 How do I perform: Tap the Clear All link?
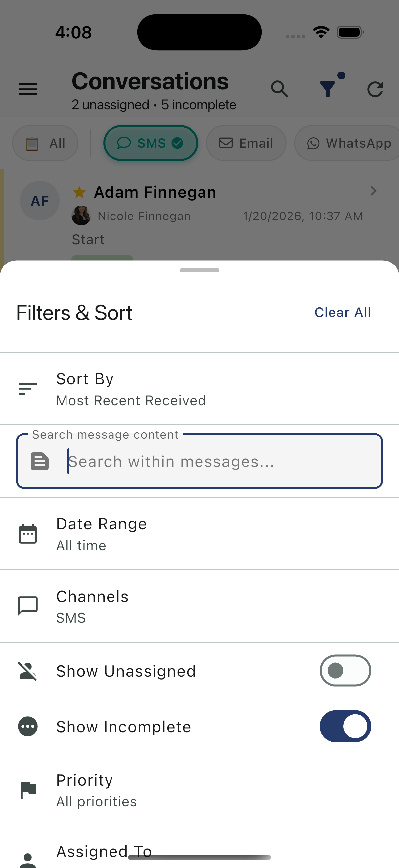click(342, 313)
